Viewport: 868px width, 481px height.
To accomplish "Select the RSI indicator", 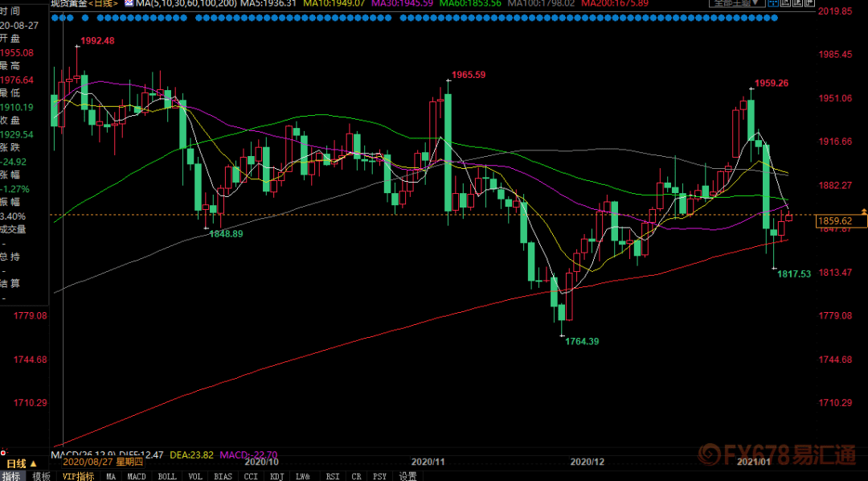I will (x=329, y=476).
